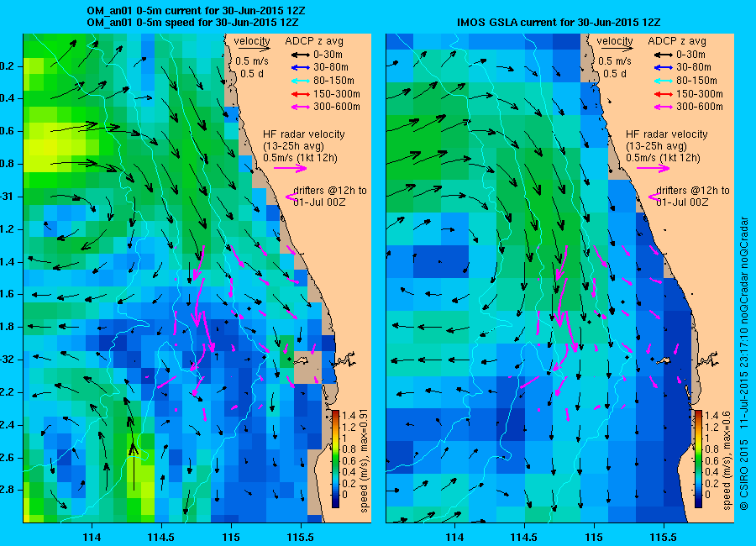Screen dimensions: 756x546
Task: Click longitude label 115.5 under IMOS GSLA map
Action: [x=664, y=538]
